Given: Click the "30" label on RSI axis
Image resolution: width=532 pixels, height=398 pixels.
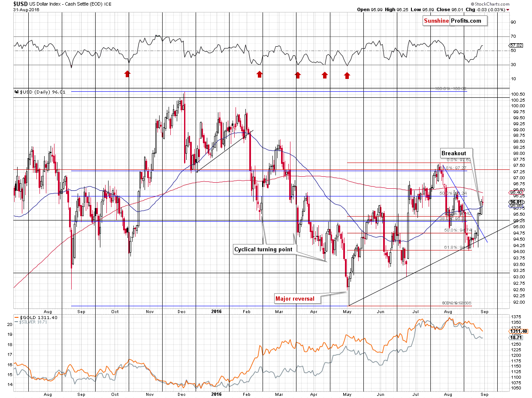Looking at the screenshot, I should click(513, 65).
